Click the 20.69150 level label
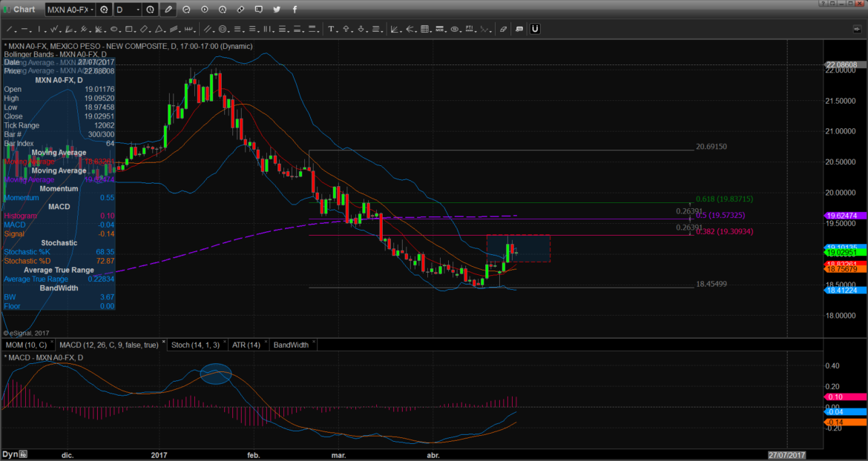 point(711,147)
